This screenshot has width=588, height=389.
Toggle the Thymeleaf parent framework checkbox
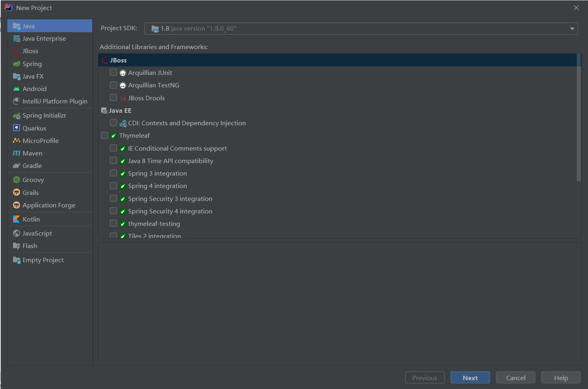click(x=105, y=135)
